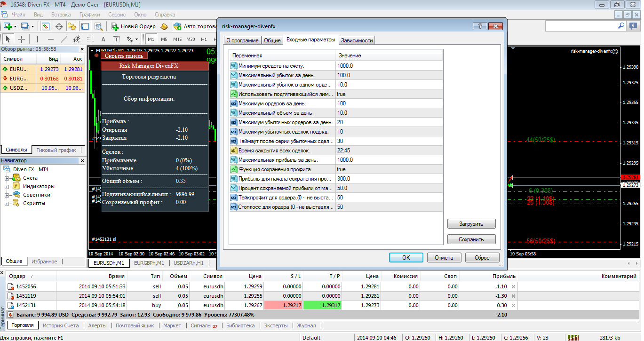Switch to 'О программе' tab
The width and height of the screenshot is (644, 341).
coord(242,40)
